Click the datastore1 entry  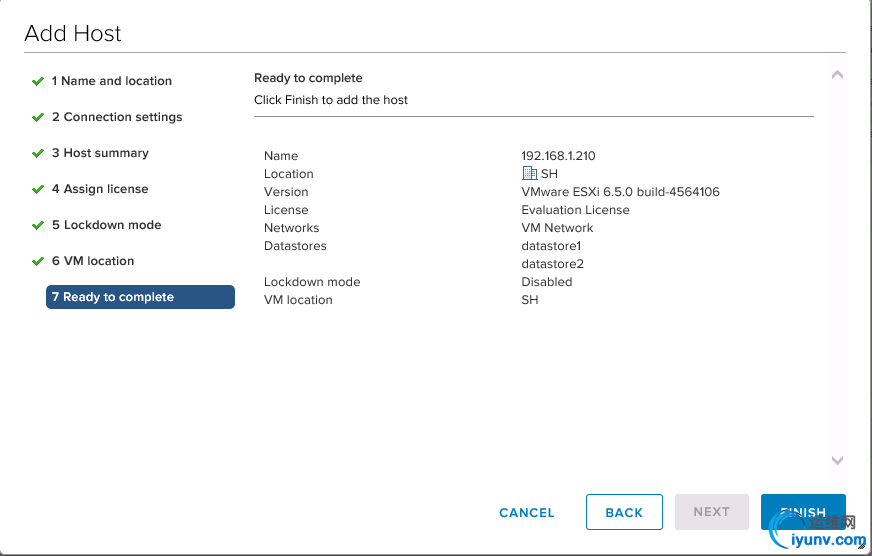(551, 246)
